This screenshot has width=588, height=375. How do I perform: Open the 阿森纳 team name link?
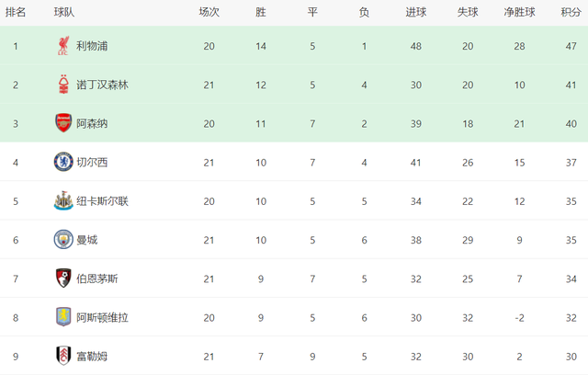tap(92, 124)
